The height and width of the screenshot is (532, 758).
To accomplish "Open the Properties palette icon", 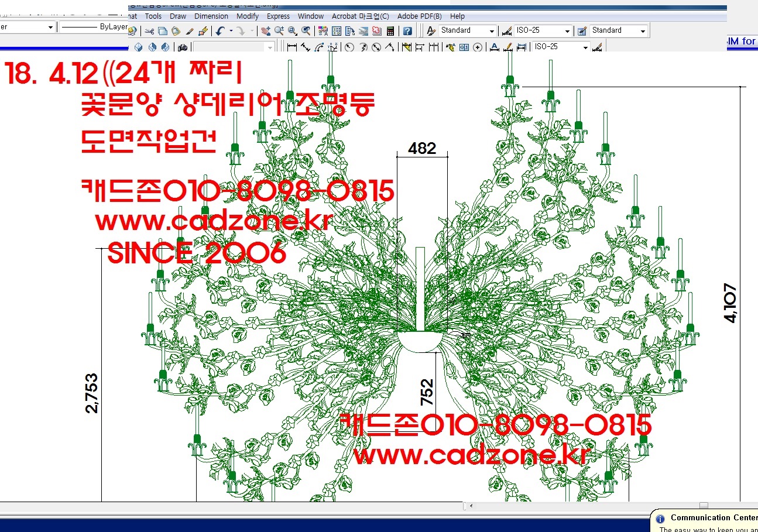I will click(x=323, y=31).
